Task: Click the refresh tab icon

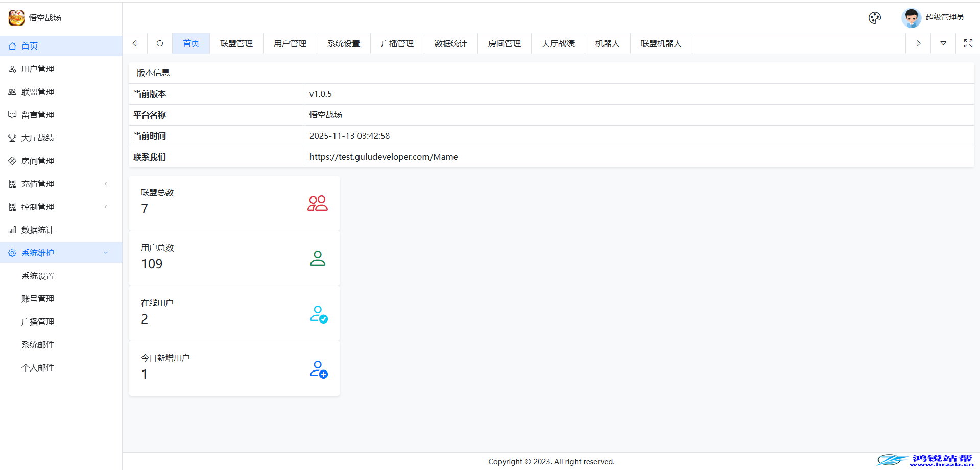Action: click(x=160, y=43)
